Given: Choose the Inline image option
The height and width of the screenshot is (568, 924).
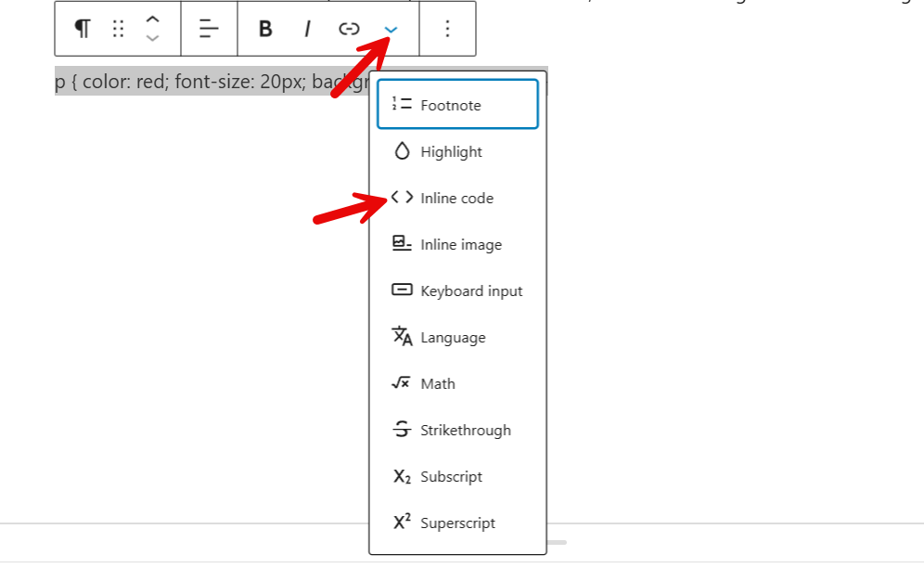Looking at the screenshot, I should click(456, 243).
